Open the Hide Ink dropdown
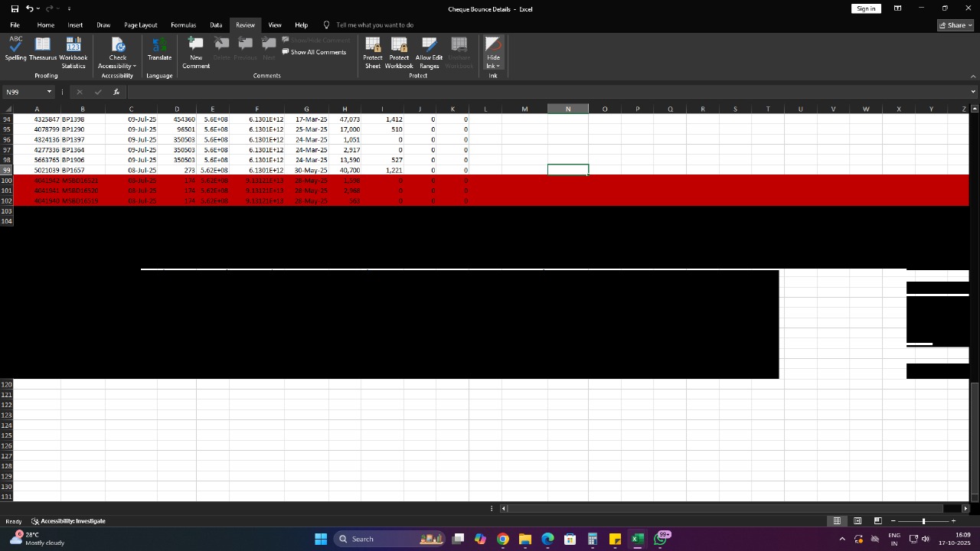The image size is (980, 551). [494, 66]
